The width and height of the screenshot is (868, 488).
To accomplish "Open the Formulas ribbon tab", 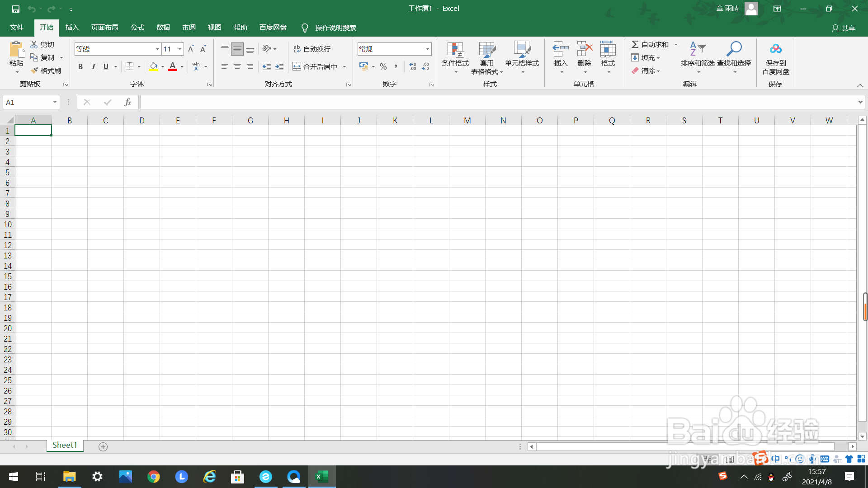I will (x=137, y=28).
